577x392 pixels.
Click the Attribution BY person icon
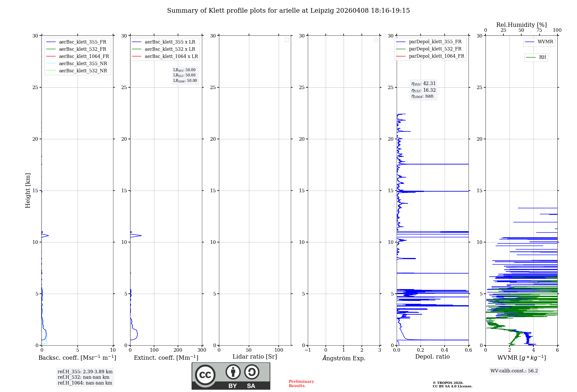[x=233, y=372]
